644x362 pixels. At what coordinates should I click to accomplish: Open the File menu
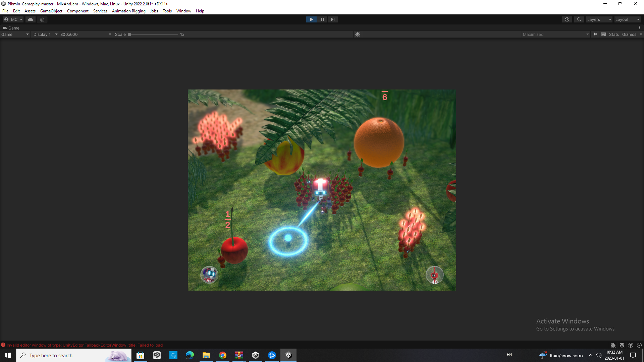tap(5, 11)
